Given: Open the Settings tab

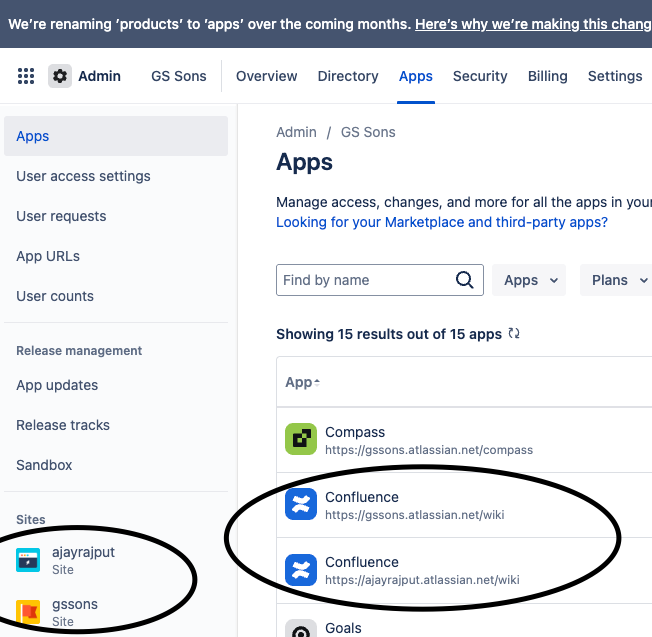Looking at the screenshot, I should [x=615, y=76].
